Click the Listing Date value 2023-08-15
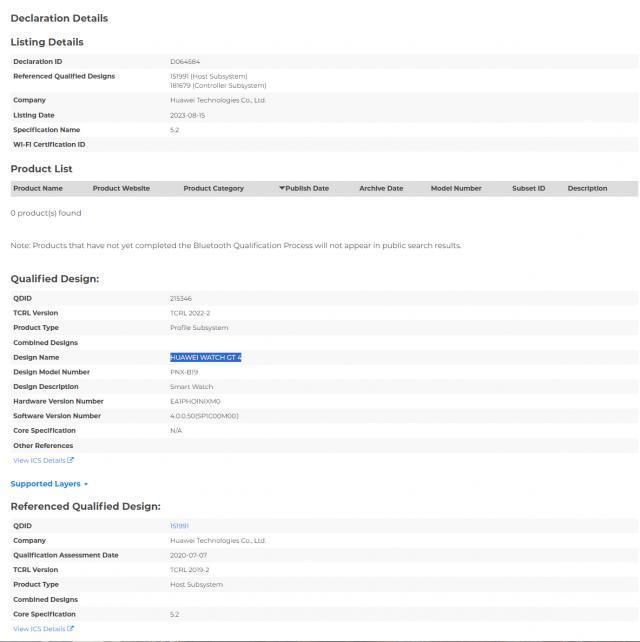This screenshot has height=642, width=640. pos(187,115)
